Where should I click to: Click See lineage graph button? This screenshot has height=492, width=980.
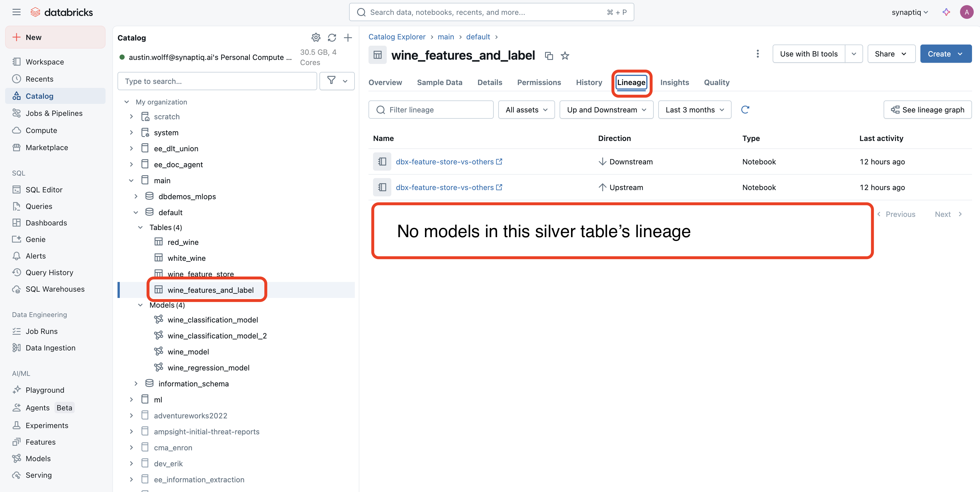point(927,110)
